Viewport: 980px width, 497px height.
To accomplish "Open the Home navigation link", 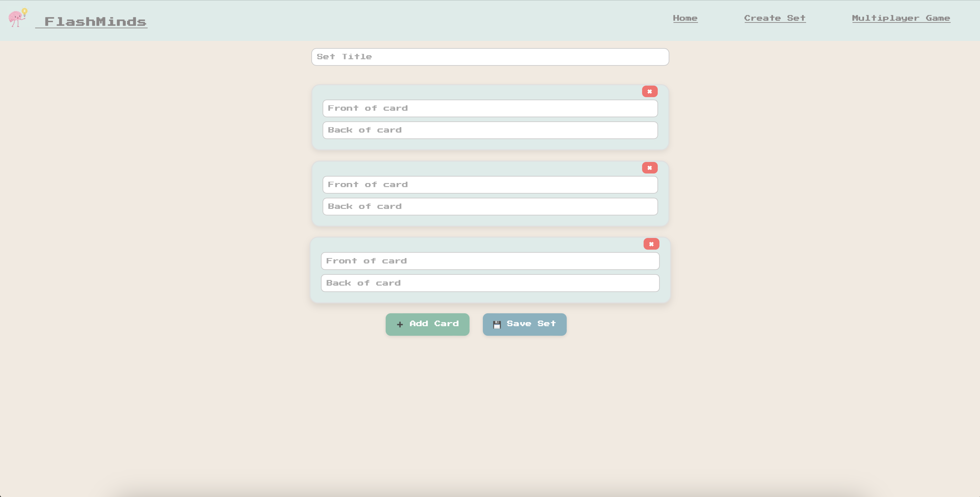I will (685, 18).
